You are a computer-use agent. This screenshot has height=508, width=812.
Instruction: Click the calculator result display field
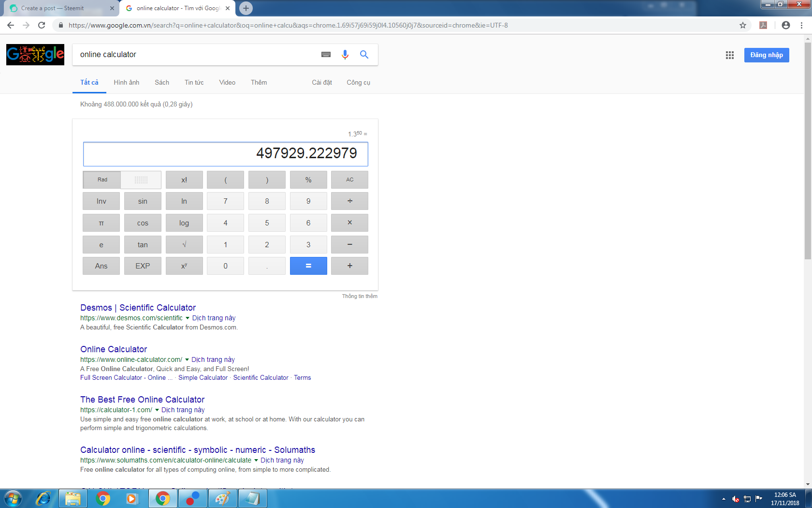tap(226, 154)
